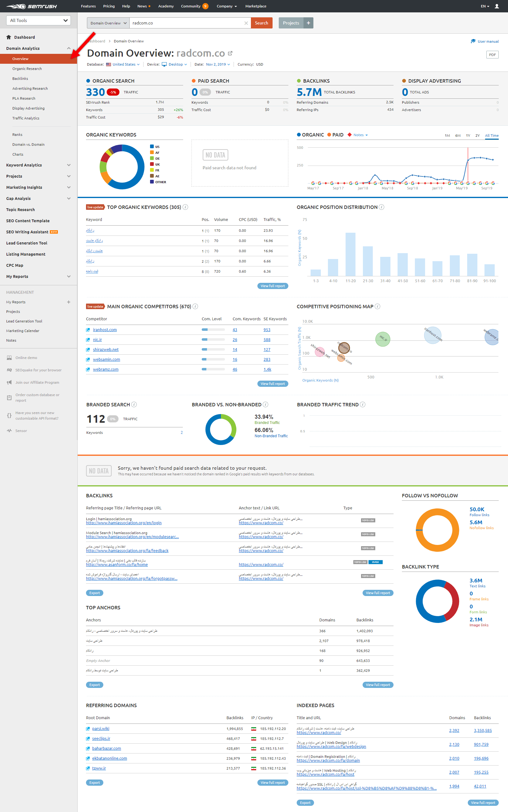Image resolution: width=508 pixels, height=812 pixels.
Task: Click the SEMrush logo
Action: 32,6
